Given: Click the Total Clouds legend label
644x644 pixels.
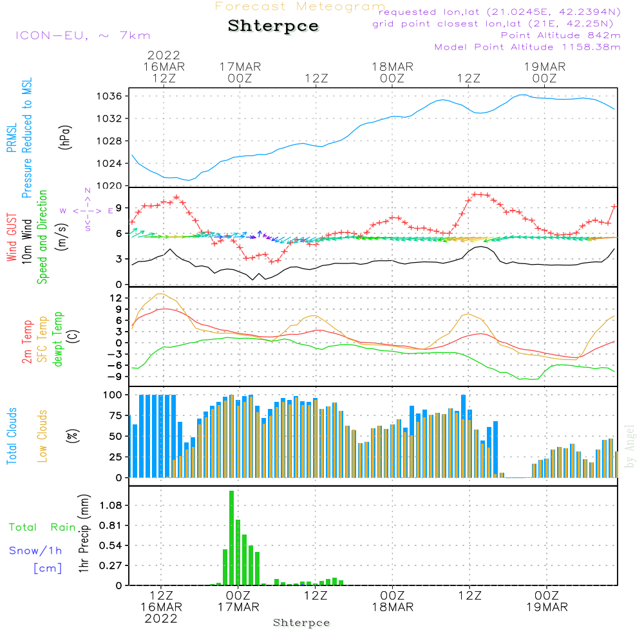Looking at the screenshot, I should [12, 436].
